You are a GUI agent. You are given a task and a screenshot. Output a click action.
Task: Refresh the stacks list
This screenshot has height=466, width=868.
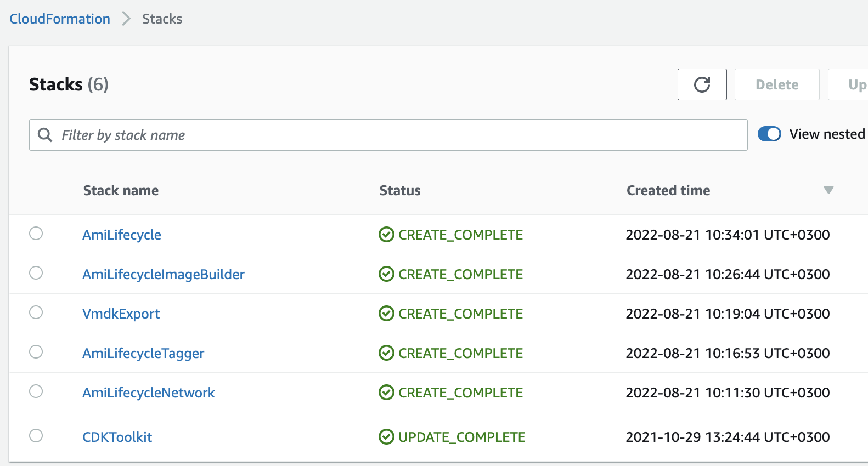pyautogui.click(x=702, y=84)
